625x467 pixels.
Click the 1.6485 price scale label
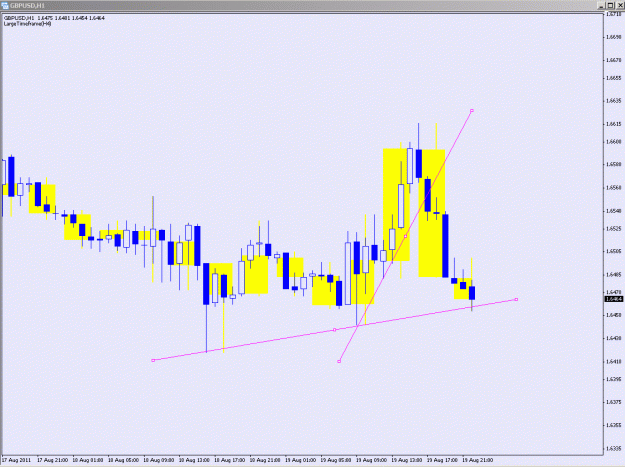(x=614, y=275)
